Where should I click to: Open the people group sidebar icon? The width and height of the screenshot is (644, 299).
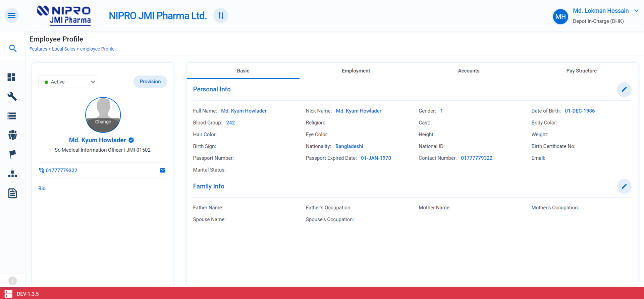tap(12, 135)
